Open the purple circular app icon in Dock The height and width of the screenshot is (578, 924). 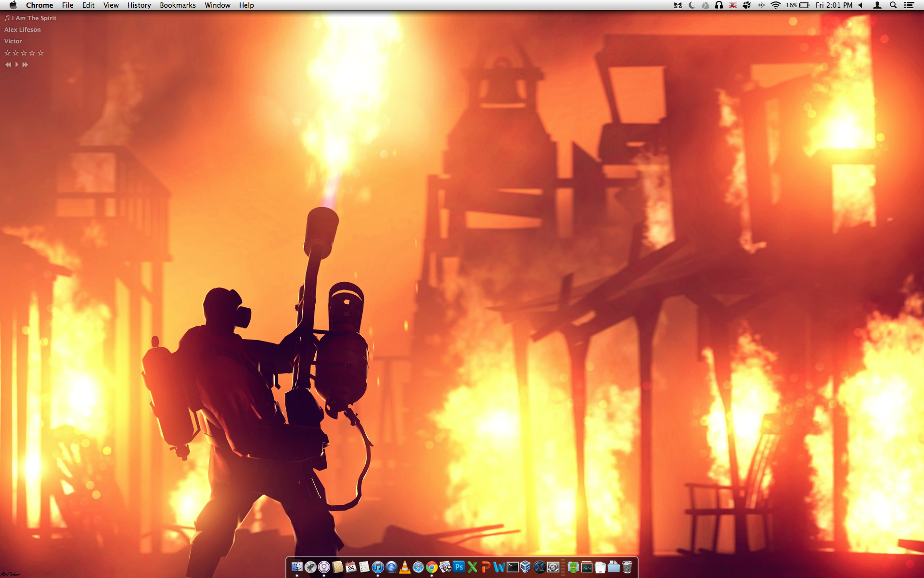point(324,567)
